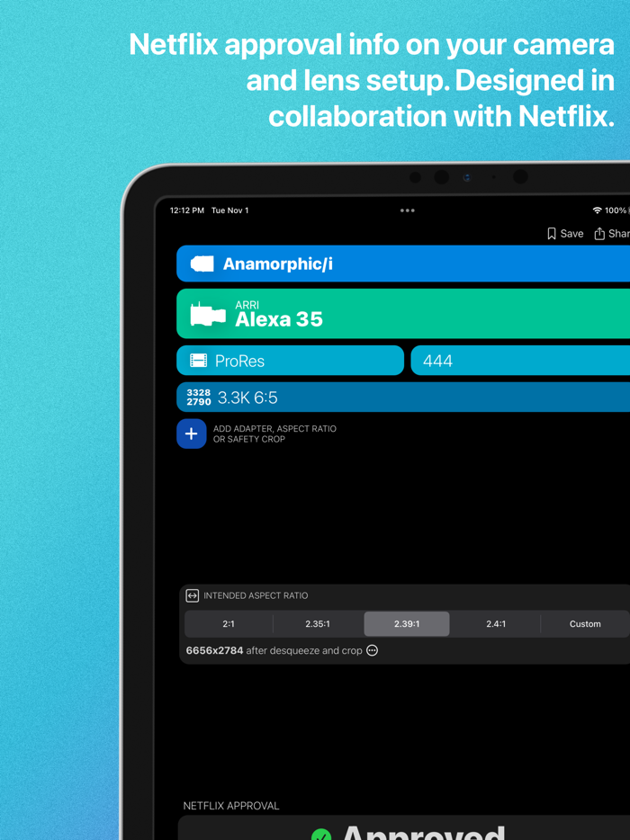Viewport: 630px width, 840px height.
Task: Tap the three-dot multitasking menu at top
Action: [408, 210]
